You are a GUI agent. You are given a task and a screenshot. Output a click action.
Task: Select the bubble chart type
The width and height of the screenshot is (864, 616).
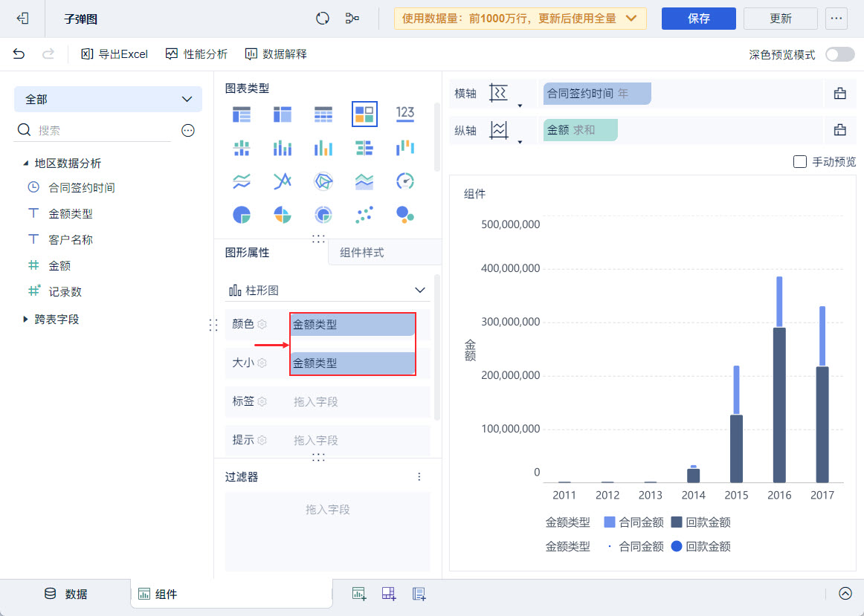(405, 215)
